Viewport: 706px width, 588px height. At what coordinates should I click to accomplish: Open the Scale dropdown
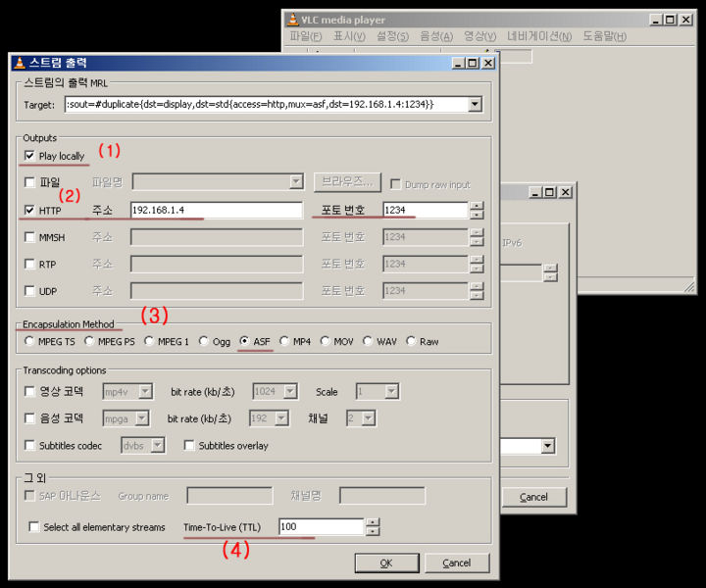click(391, 391)
